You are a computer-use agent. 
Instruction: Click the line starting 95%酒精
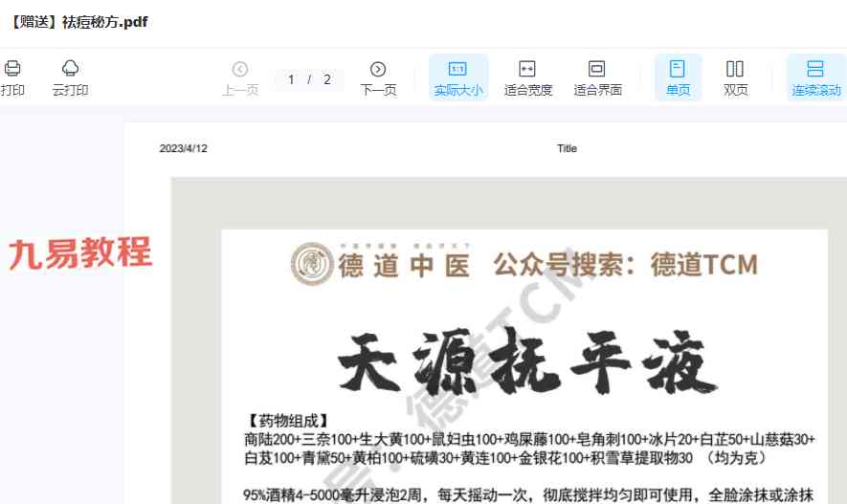[528, 494]
